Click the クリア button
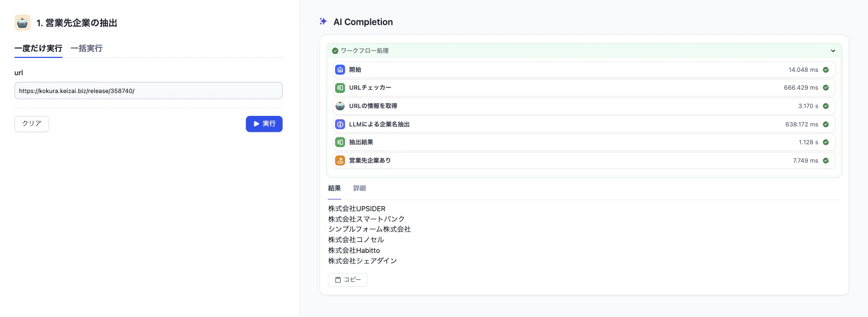Viewport: 868px width, 317px height. click(32, 124)
